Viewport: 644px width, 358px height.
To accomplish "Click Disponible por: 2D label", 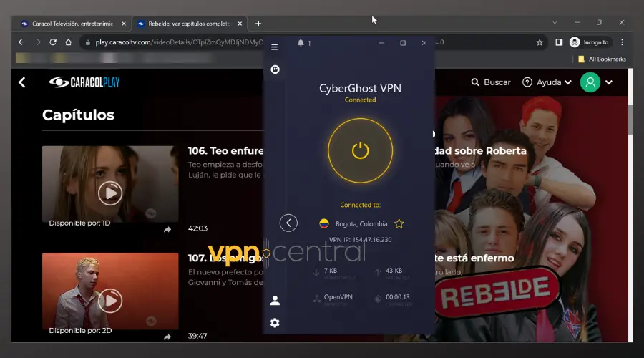I will tap(80, 331).
